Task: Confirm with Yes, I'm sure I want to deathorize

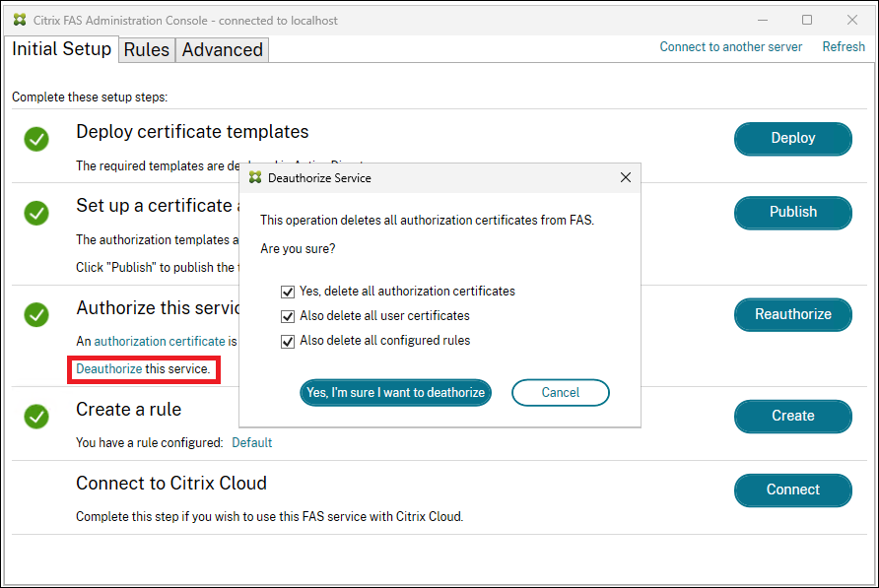Action: (395, 392)
